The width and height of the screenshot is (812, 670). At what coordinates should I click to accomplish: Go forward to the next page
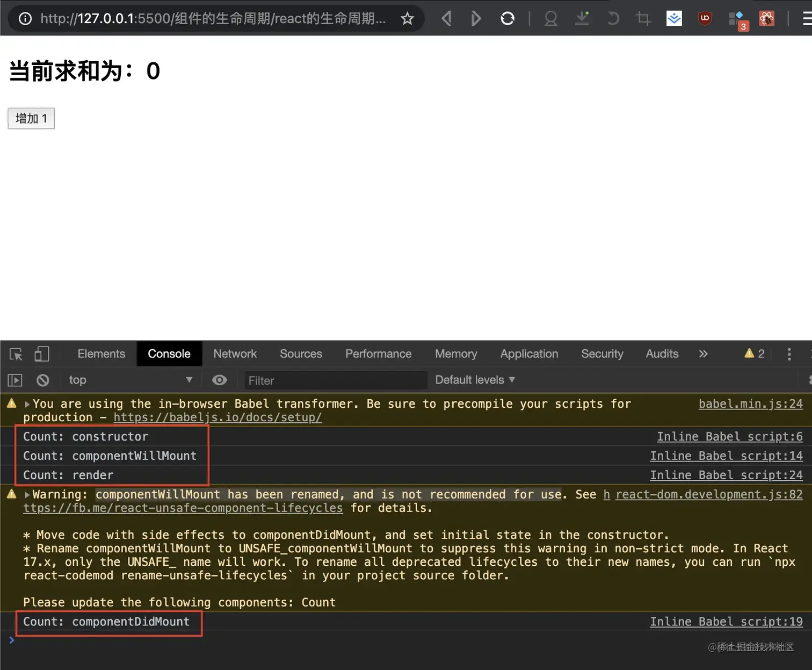coord(476,19)
